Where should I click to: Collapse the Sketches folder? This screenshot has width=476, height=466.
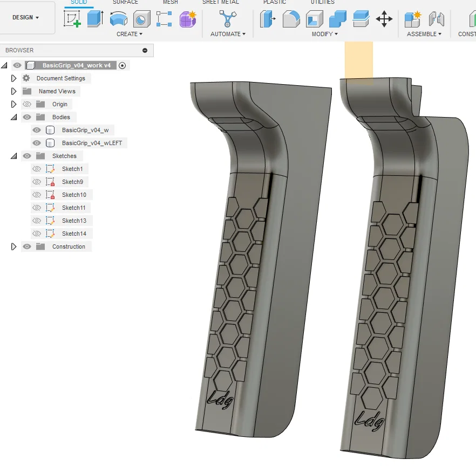[x=13, y=156]
